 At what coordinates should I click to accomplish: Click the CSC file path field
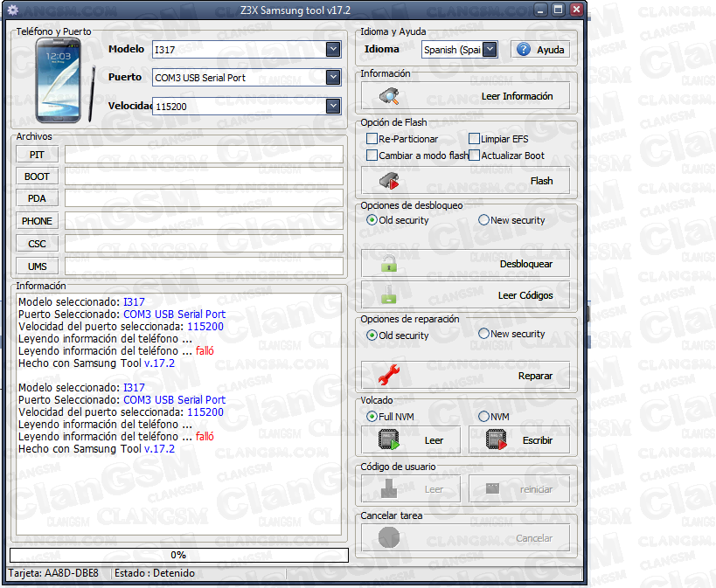tap(204, 243)
